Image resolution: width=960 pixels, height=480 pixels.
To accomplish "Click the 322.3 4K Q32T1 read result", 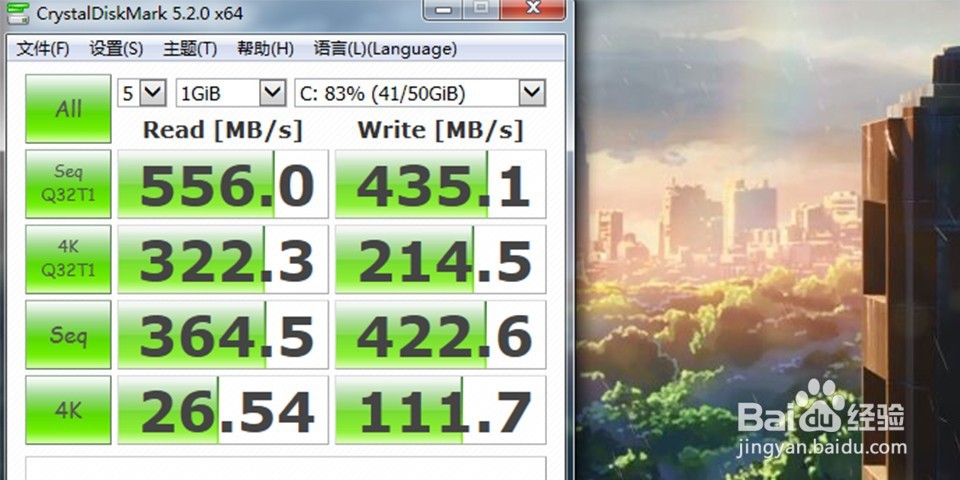I will pyautogui.click(x=223, y=259).
